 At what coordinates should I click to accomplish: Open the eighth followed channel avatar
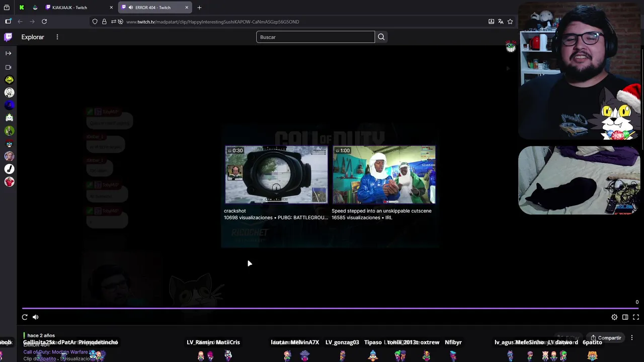[x=9, y=169]
